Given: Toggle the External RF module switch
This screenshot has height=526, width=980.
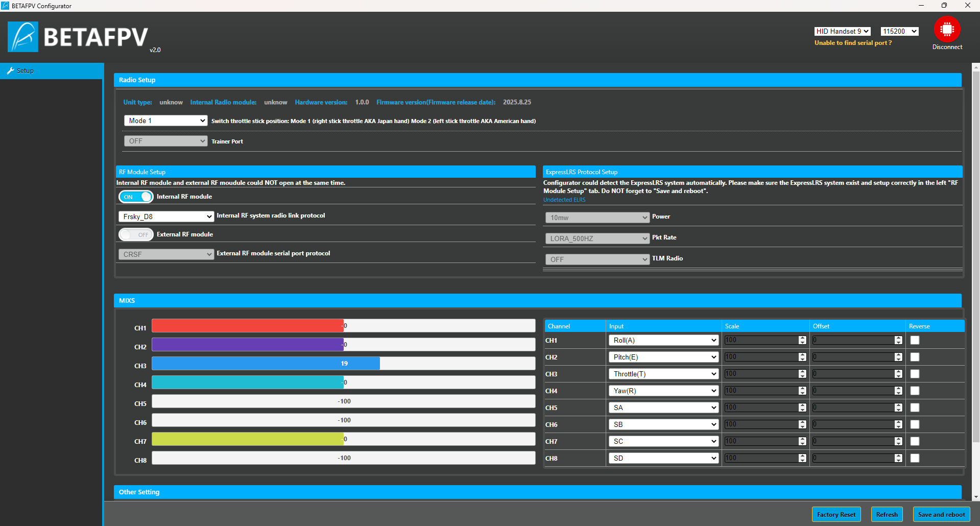Looking at the screenshot, I should [136, 234].
